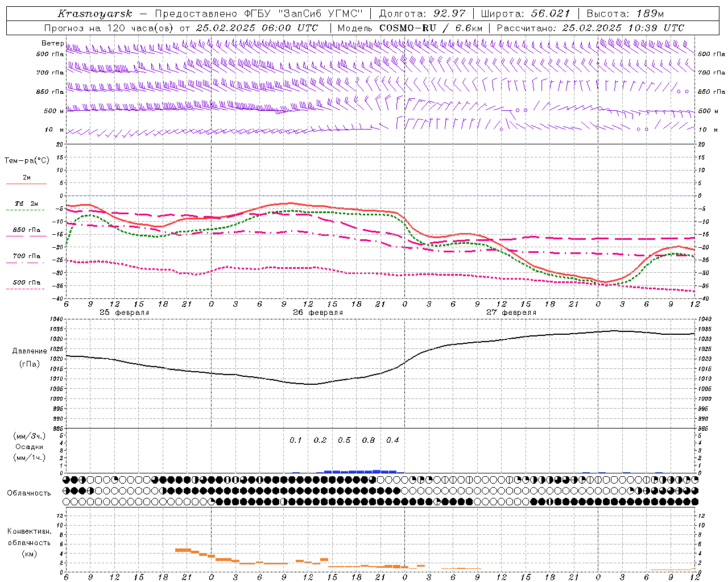Click the 'Широта: 56.021' header value

(x=525, y=14)
